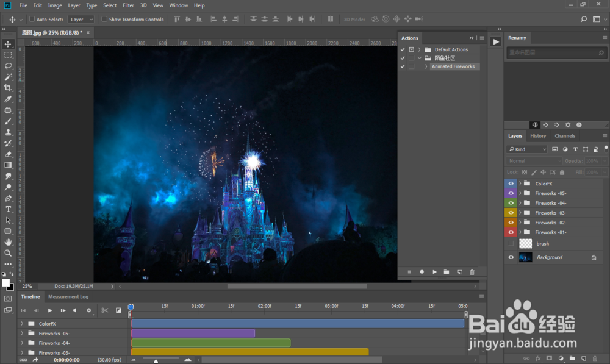Click the foreground color swatch
This screenshot has height=364, width=610.
tap(6, 283)
